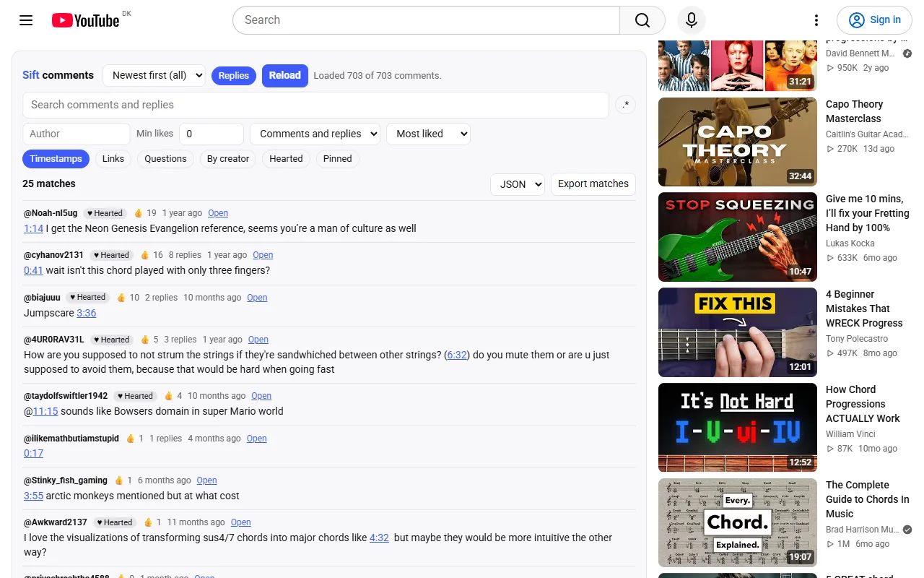Viewport: 924px width, 578px height.
Task: Click the @cyhanov2131 author name
Action: (54, 255)
